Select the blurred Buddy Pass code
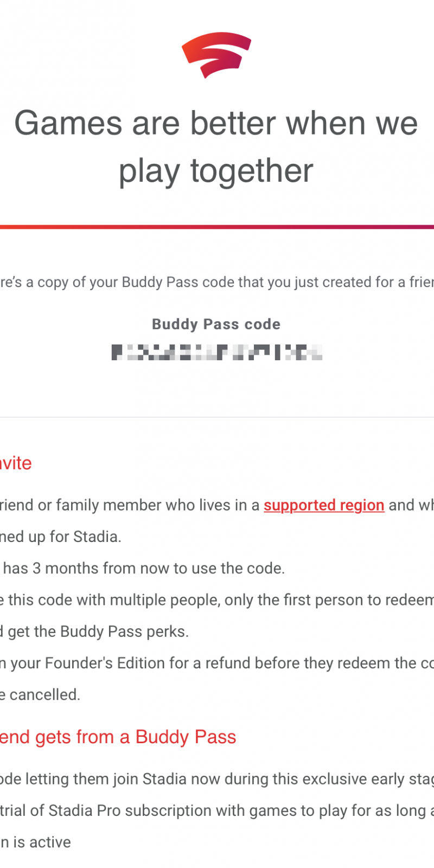 (217, 353)
